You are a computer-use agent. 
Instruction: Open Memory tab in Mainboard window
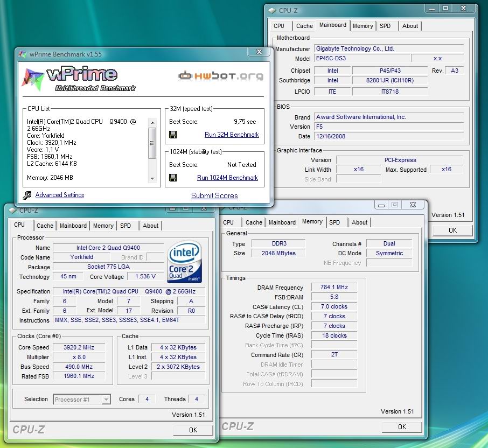[x=362, y=26]
